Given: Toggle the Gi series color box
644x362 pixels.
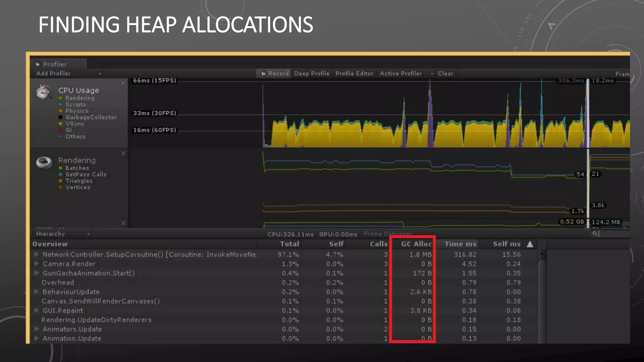Looking at the screenshot, I should (60, 130).
